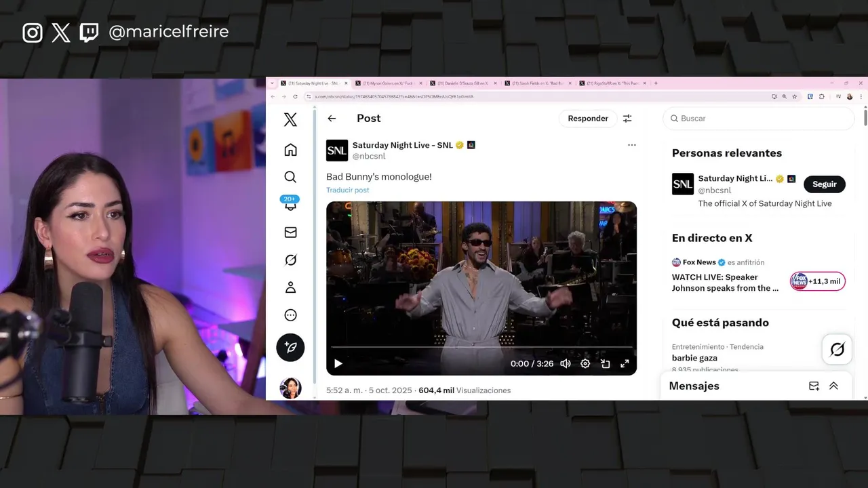Viewport: 868px width, 488px height.
Task: Toggle picture-in-picture on the video
Action: (x=606, y=364)
